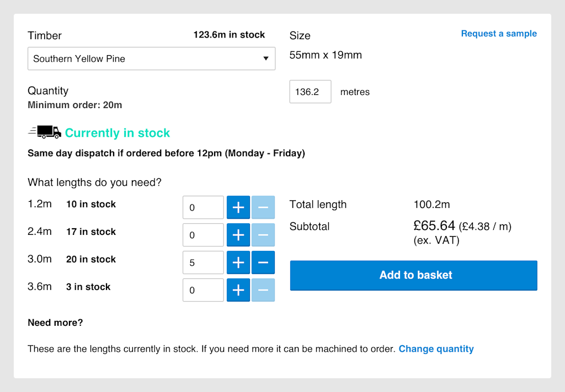Increase the 2.4m length quantity
Image resolution: width=565 pixels, height=392 pixels.
[238, 235]
